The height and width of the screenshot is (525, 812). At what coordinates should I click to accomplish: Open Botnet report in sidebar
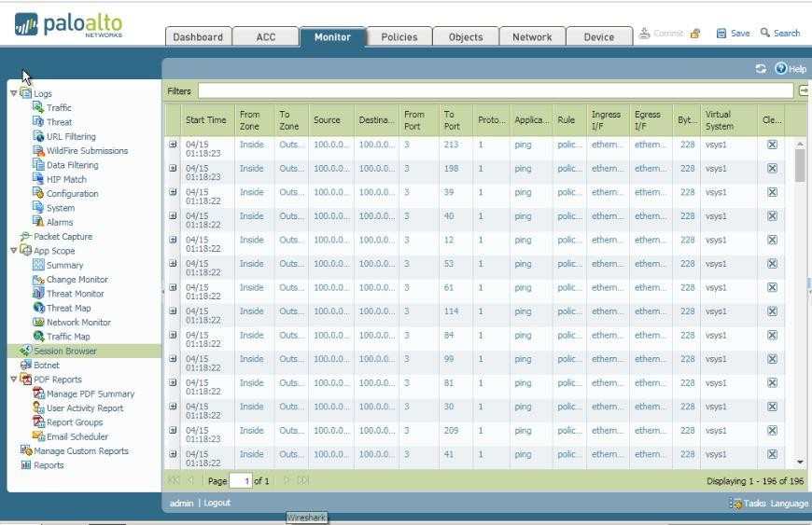[46, 366]
